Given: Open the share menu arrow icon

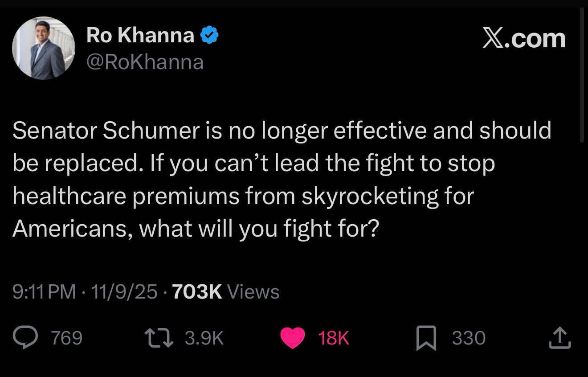Looking at the screenshot, I should (x=560, y=338).
